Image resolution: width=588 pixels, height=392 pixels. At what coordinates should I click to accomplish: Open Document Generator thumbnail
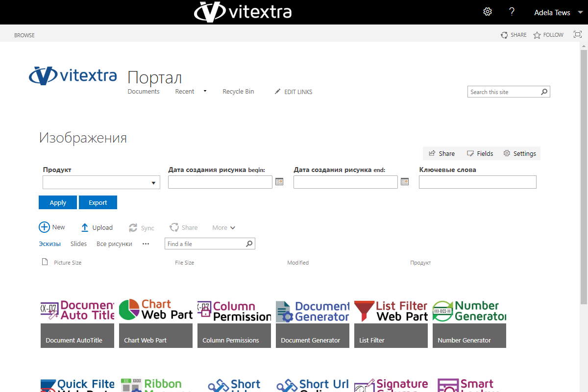tap(313, 323)
